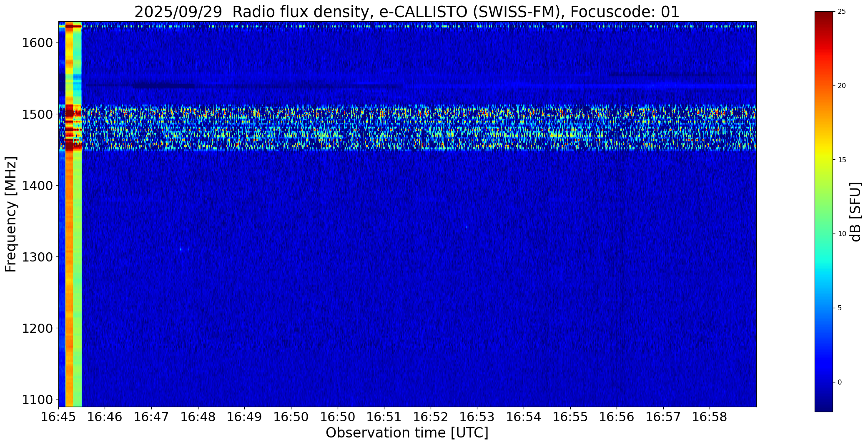
Task: Select the 16:58 time tick label
Action: pos(710,417)
